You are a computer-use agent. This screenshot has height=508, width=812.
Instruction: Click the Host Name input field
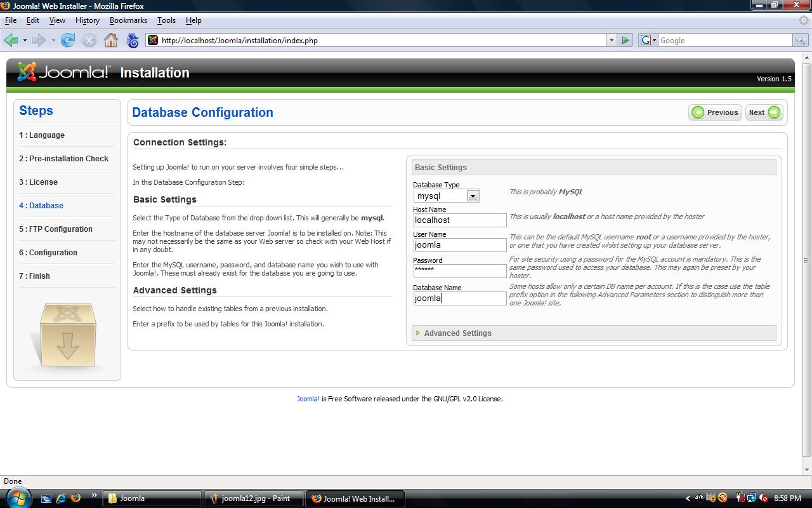(x=459, y=220)
